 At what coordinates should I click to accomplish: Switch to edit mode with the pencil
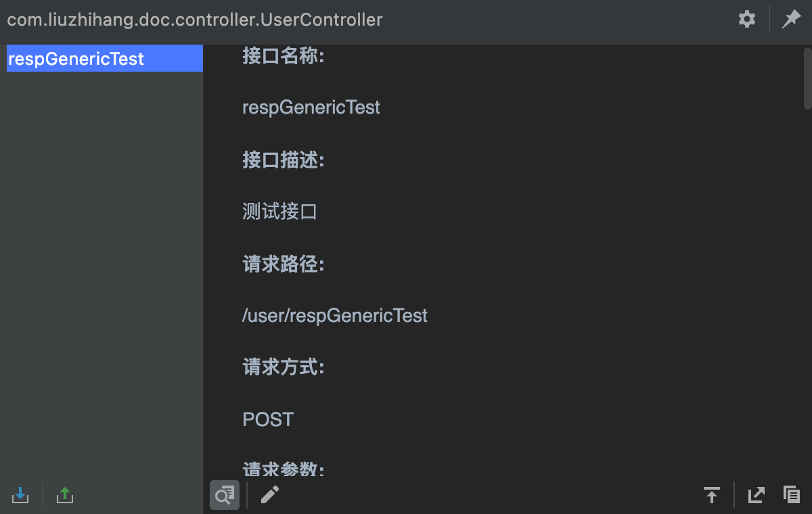point(269,495)
